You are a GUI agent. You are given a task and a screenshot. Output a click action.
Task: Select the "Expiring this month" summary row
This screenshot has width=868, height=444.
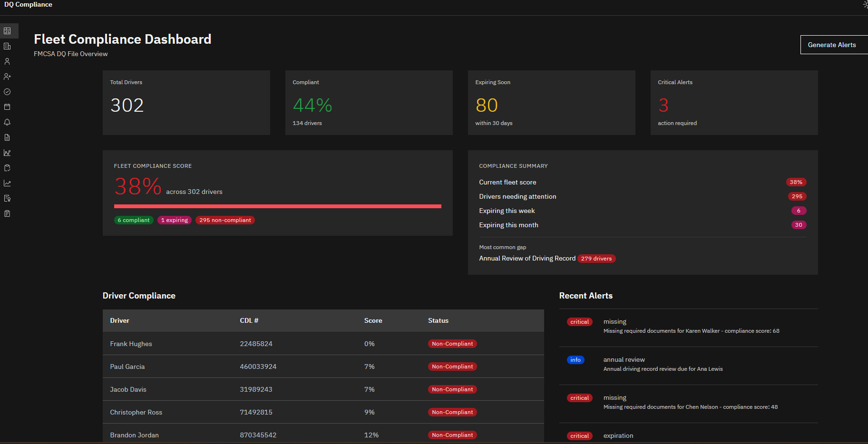pyautogui.click(x=643, y=225)
